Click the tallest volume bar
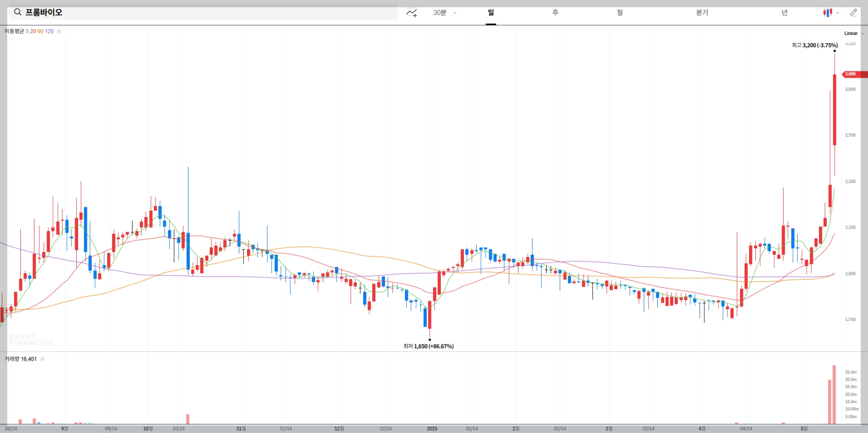This screenshot has width=868, height=433. pyautogui.click(x=834, y=395)
